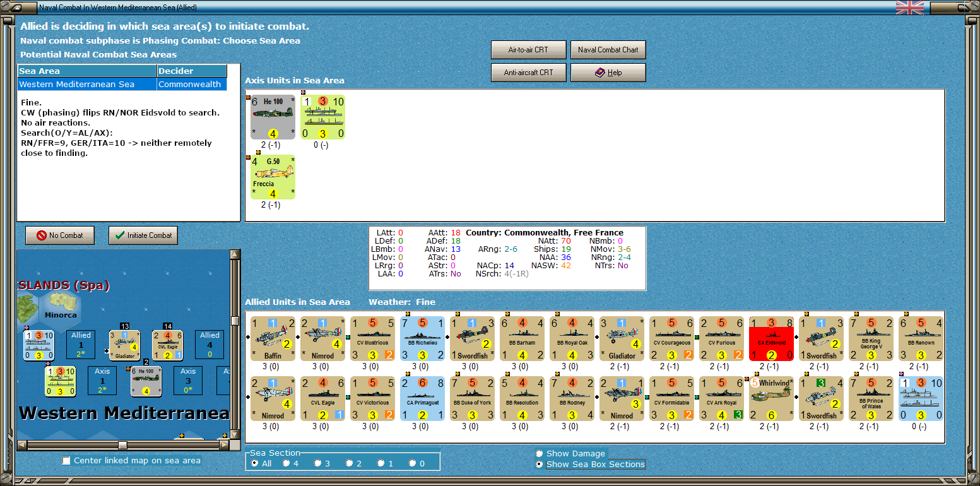980x486 pixels.
Task: Select the BB Duke of York battleship
Action: [472, 399]
